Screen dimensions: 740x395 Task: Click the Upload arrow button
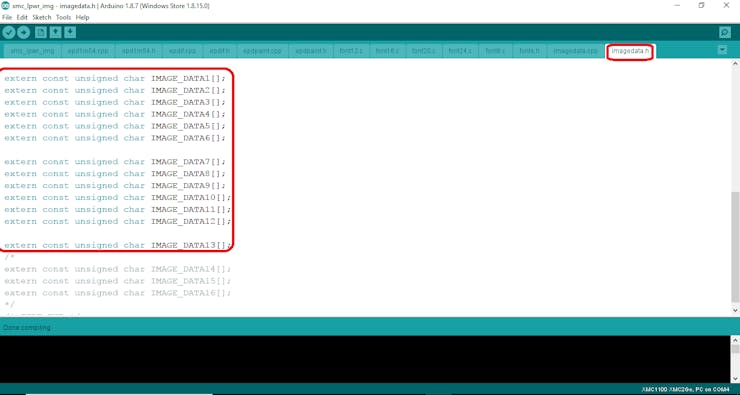click(x=24, y=32)
